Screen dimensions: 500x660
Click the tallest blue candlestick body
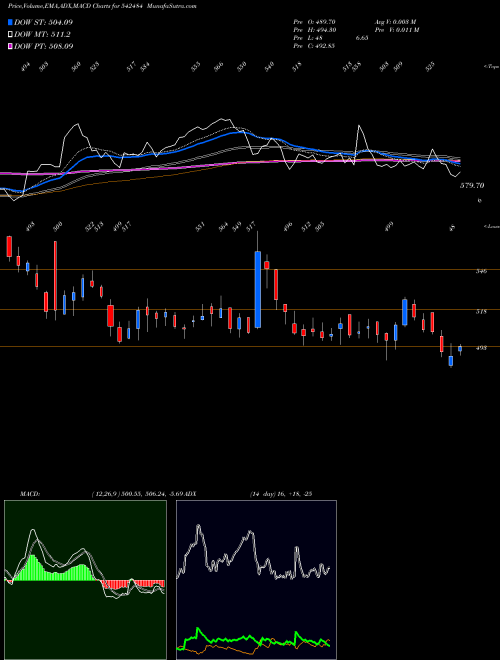pos(258,290)
